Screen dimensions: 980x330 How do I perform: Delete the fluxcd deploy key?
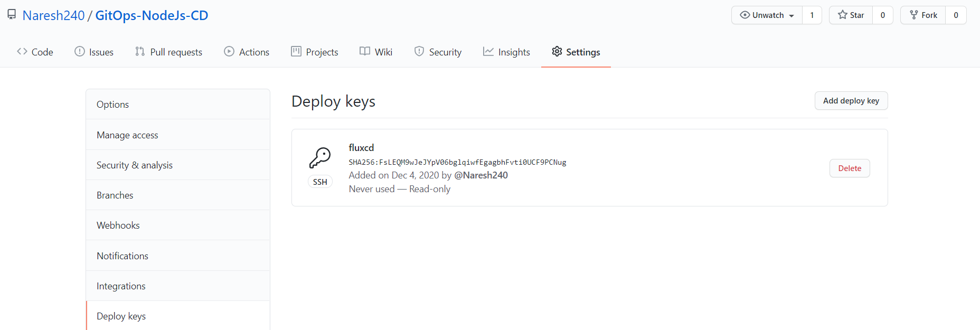(850, 168)
